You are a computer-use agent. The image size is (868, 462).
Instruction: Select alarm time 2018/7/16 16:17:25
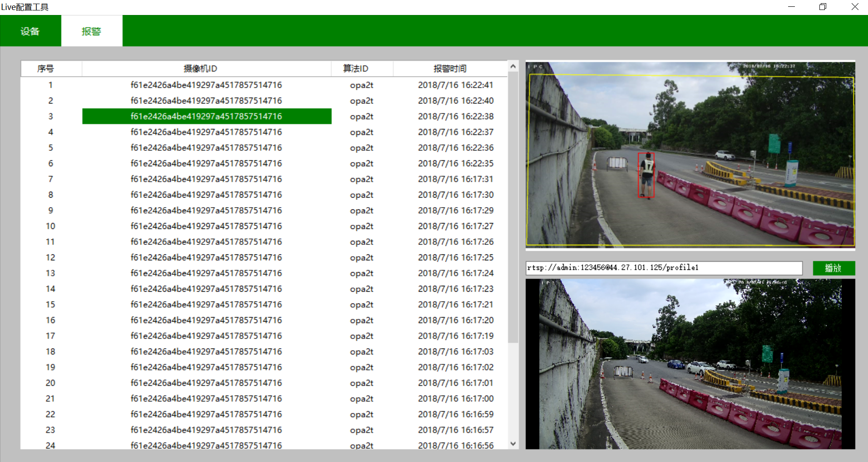pyautogui.click(x=456, y=258)
